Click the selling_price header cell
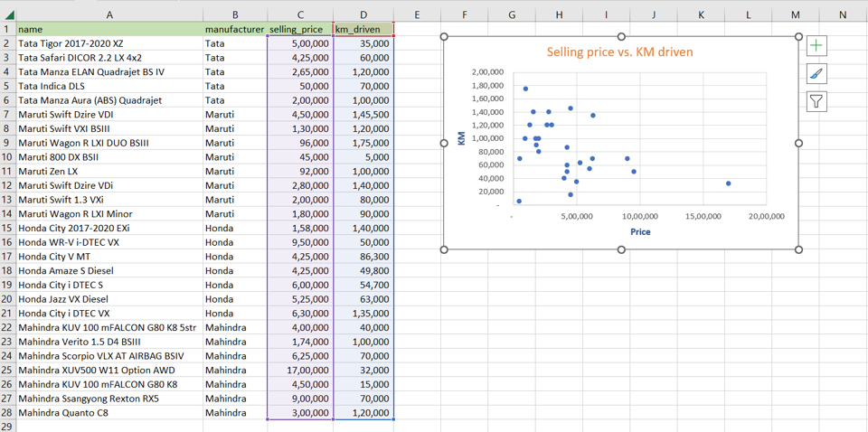The width and height of the screenshot is (868, 432). pyautogui.click(x=299, y=29)
